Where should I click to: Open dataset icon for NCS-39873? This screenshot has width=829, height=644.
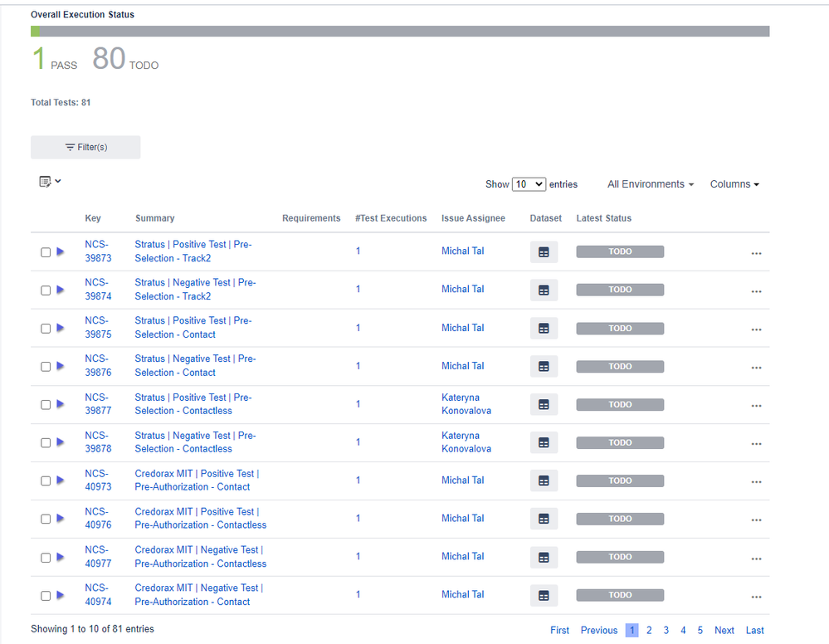544,252
